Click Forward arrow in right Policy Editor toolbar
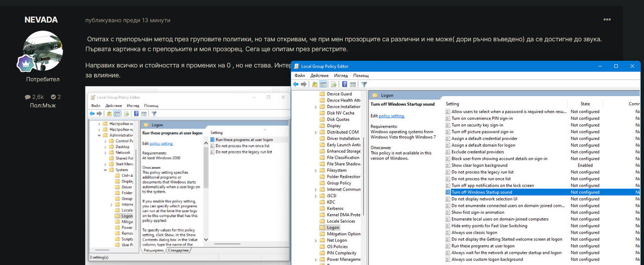Screen dimensions: 644x265 304,84
